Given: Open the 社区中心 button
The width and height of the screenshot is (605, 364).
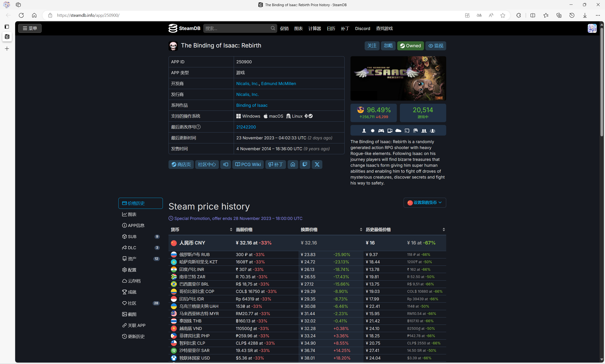Looking at the screenshot, I should 207,164.
